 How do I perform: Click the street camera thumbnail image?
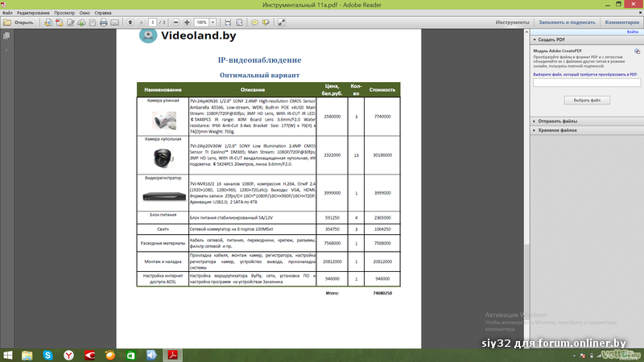point(164,120)
